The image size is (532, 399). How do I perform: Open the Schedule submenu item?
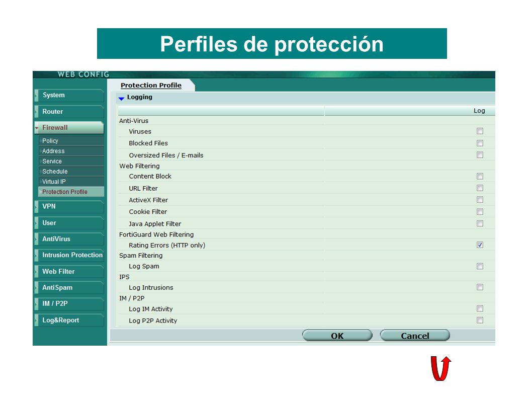click(x=71, y=172)
